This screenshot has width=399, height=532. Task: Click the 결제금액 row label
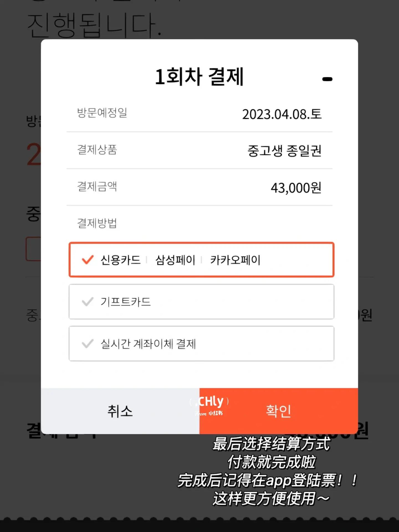tap(97, 186)
